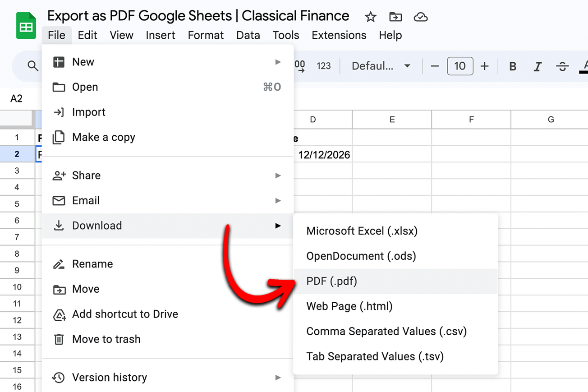This screenshot has width=588, height=392.
Task: Click the Google Sheets logo
Action: [26, 25]
